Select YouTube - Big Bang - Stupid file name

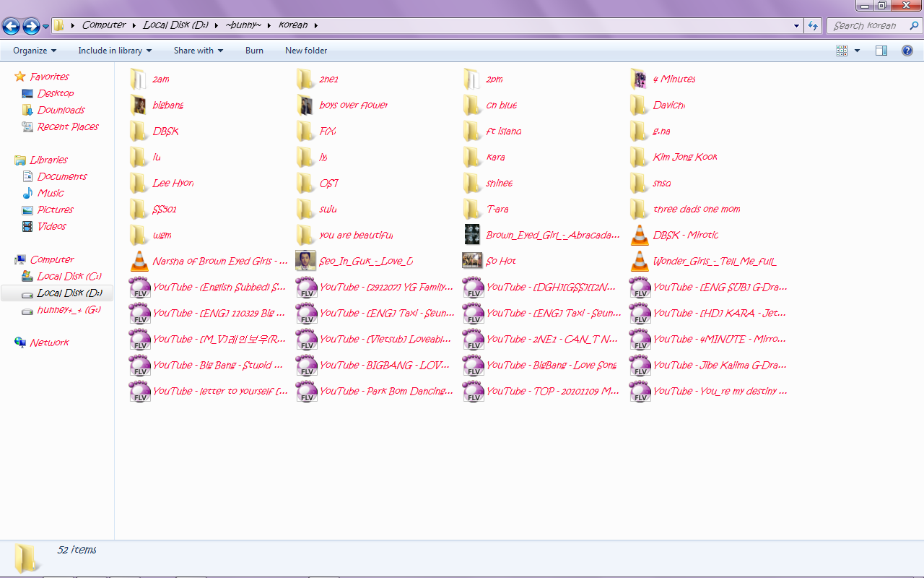(218, 365)
